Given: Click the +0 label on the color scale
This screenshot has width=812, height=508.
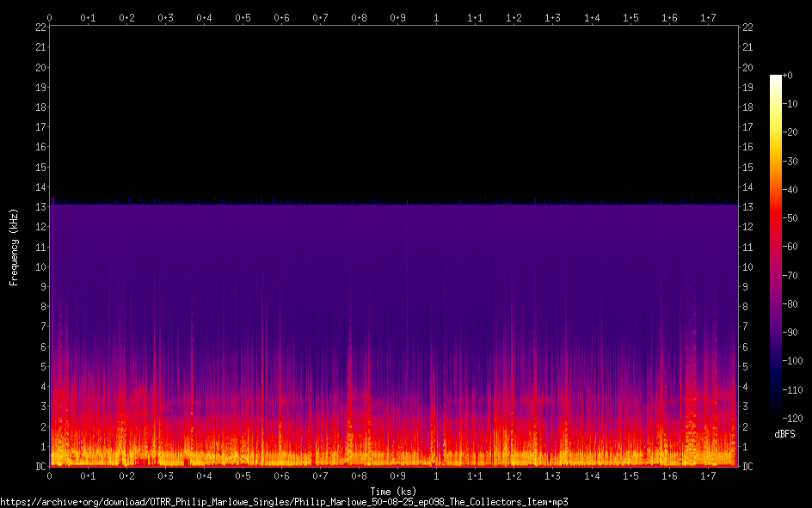Looking at the screenshot, I should [788, 76].
